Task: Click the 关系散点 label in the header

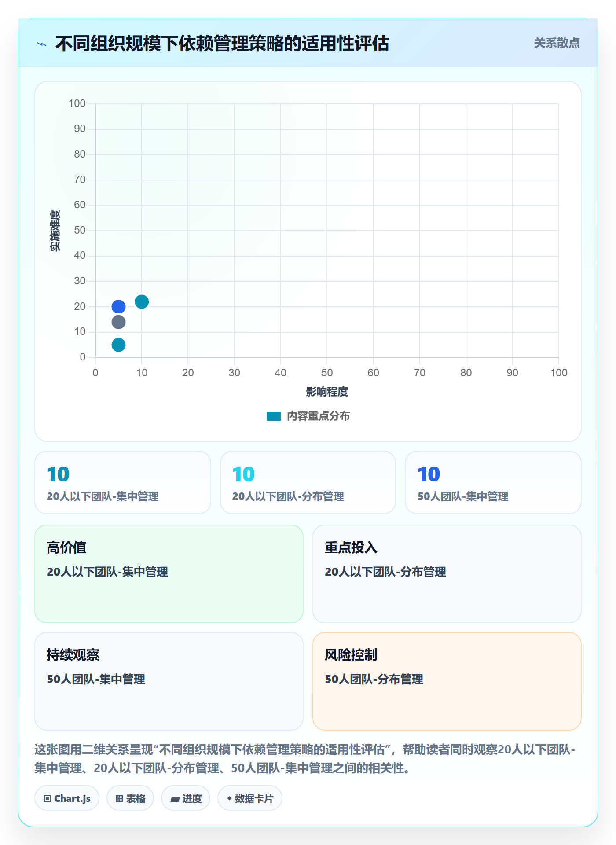Action: (x=557, y=43)
